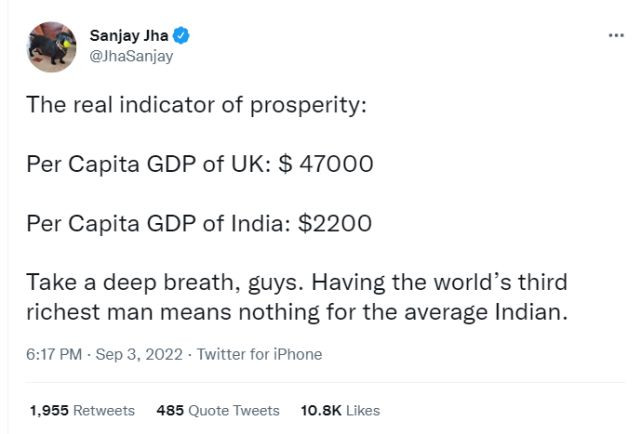The image size is (641, 434).
Task: Click the word 'Retweets' label
Action: pyautogui.click(x=104, y=410)
